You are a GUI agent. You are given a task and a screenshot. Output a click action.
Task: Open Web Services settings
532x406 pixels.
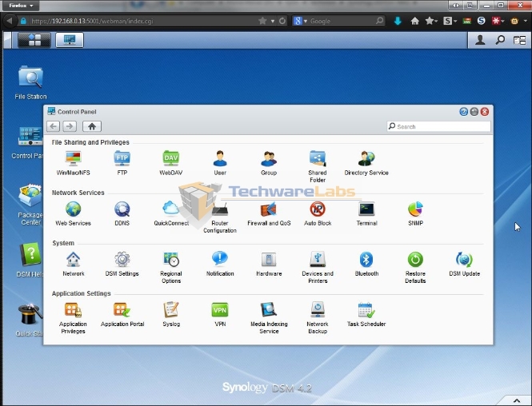(x=73, y=213)
